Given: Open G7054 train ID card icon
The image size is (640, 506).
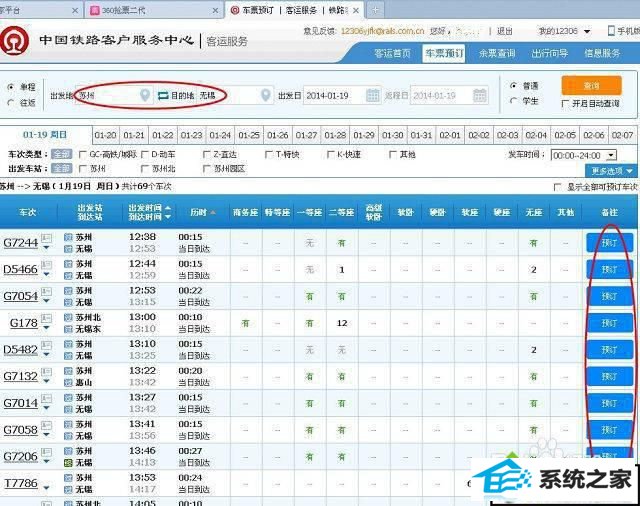Looking at the screenshot, I should [x=47, y=291].
